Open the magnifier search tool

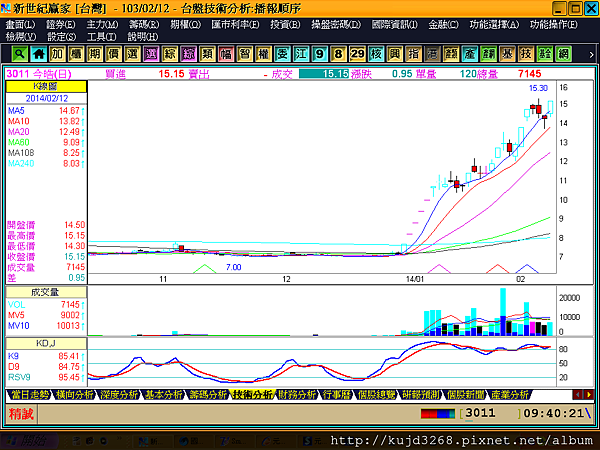(x=19, y=54)
